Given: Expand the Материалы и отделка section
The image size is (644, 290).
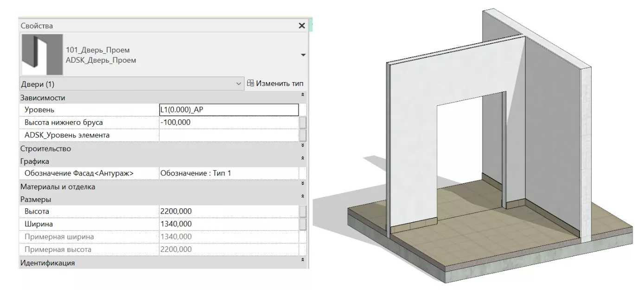Looking at the screenshot, I should point(303,184).
